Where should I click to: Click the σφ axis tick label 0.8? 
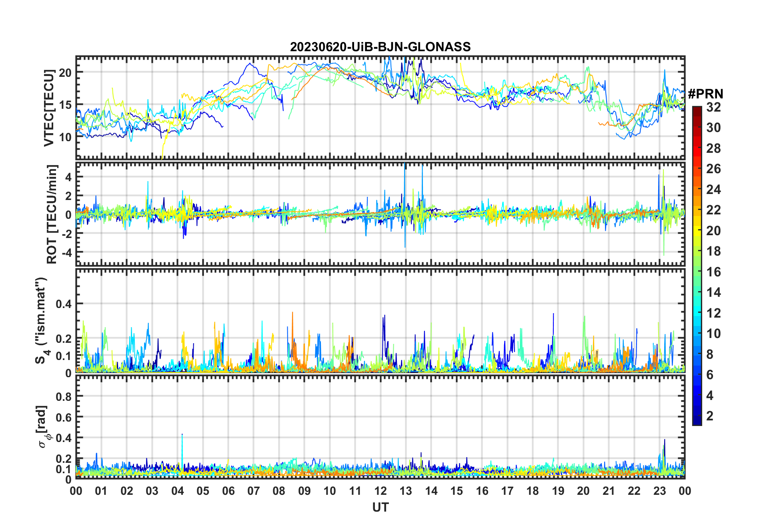(x=63, y=397)
